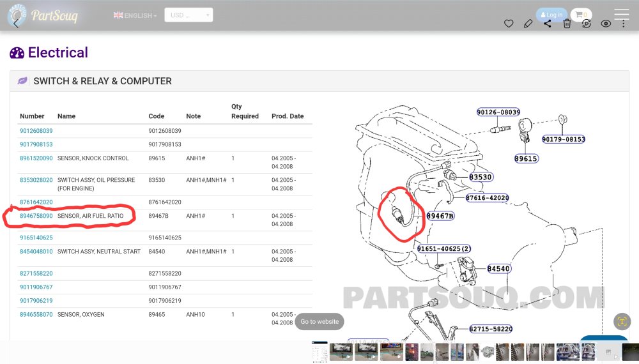Image resolution: width=639 pixels, height=364 pixels.
Task: Click the 'Number' column header
Action: point(32,116)
